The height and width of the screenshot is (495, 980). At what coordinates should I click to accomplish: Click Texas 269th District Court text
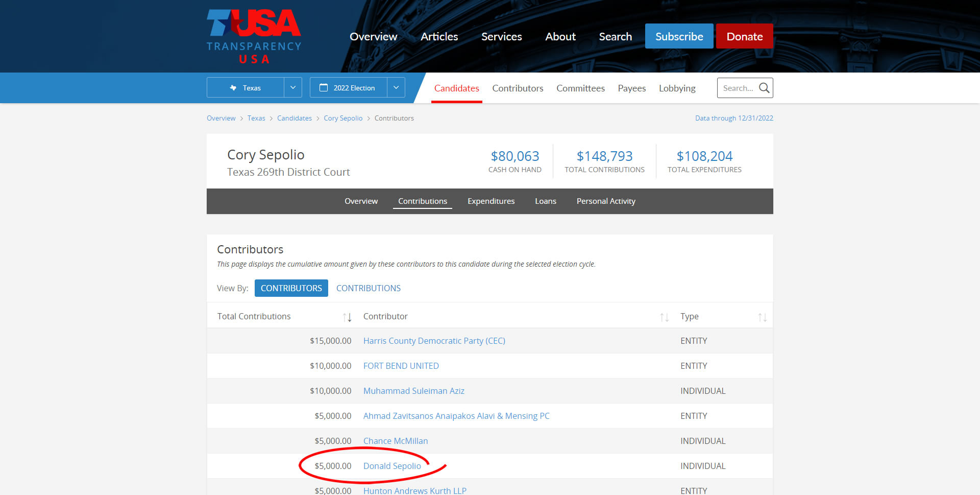click(288, 172)
